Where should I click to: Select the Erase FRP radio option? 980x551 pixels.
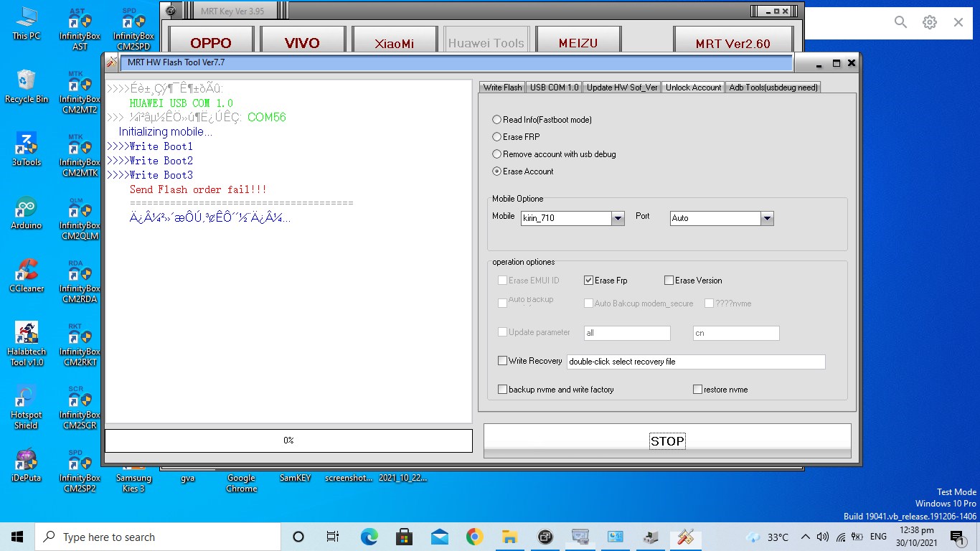click(x=516, y=137)
